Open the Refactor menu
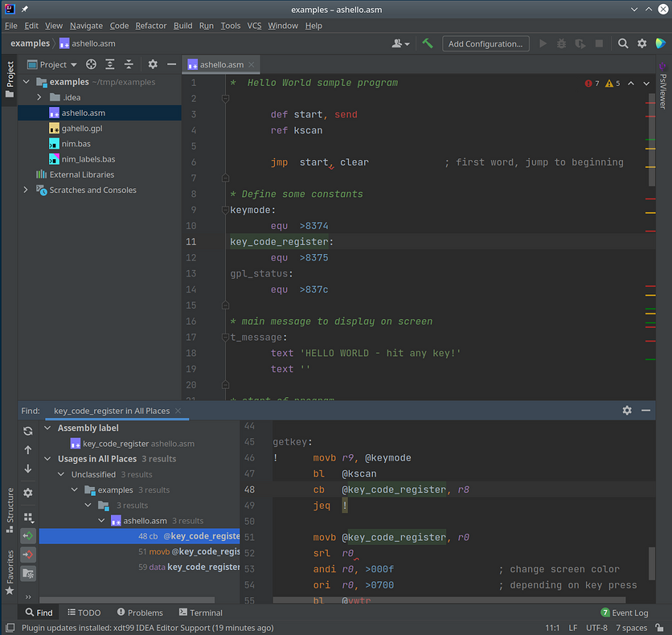The image size is (672, 635). (x=151, y=26)
